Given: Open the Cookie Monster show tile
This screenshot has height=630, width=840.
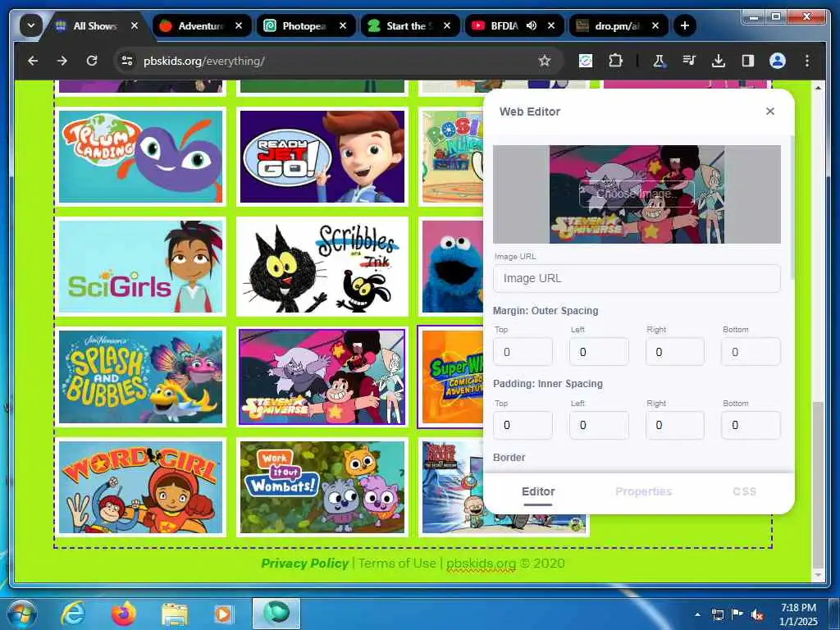Looking at the screenshot, I should click(x=452, y=267).
